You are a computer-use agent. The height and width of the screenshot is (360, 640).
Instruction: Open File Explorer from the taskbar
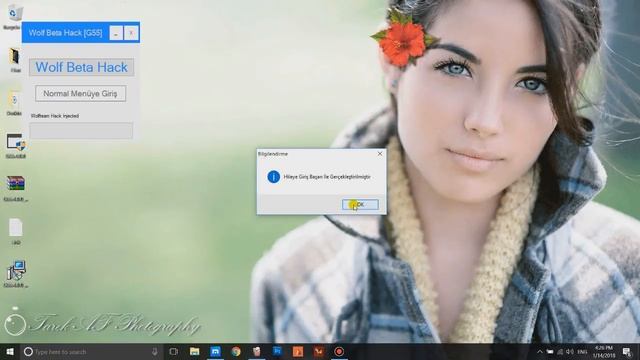pos(195,351)
